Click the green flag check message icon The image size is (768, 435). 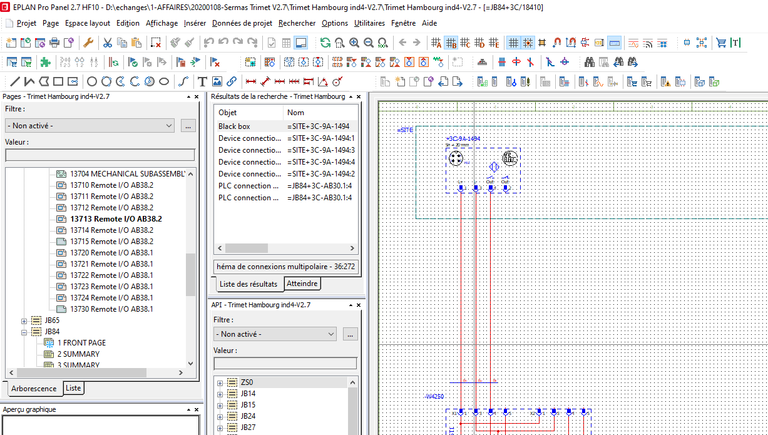tap(132, 62)
